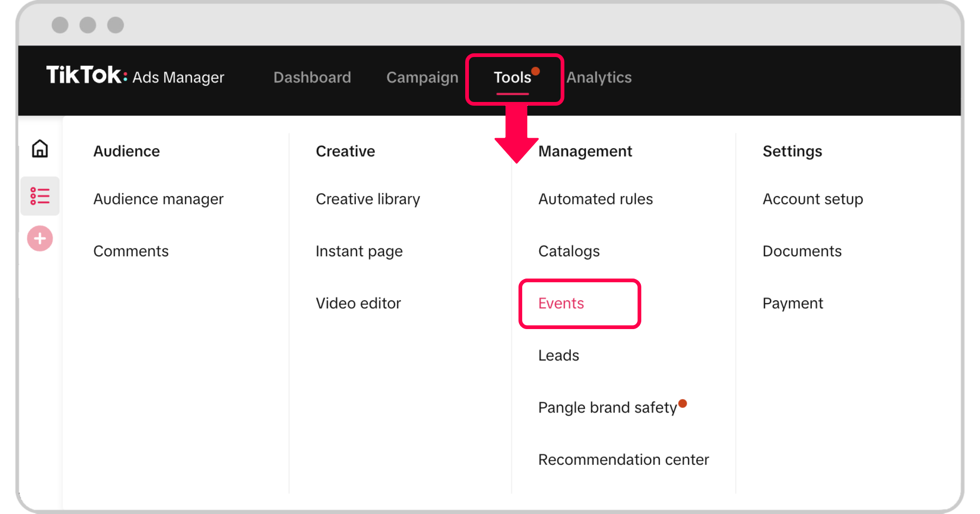The image size is (980, 514).
Task: Open the Tools menu tab
Action: pos(512,78)
